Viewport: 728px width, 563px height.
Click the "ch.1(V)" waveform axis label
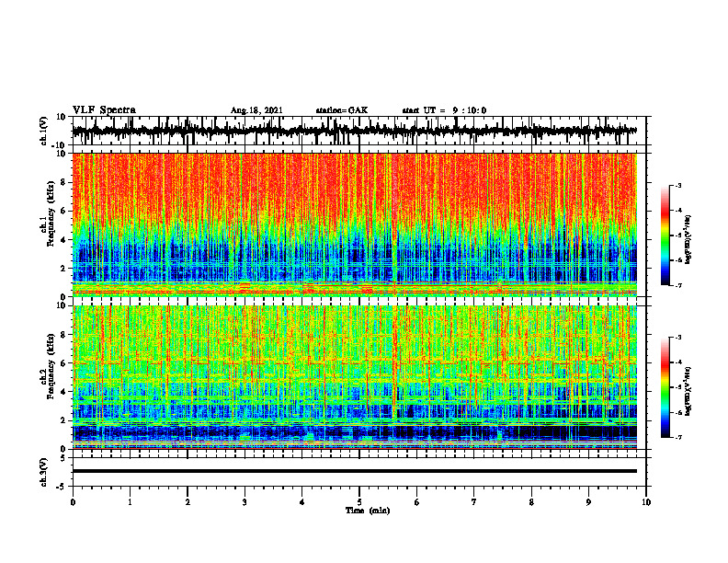[44, 130]
